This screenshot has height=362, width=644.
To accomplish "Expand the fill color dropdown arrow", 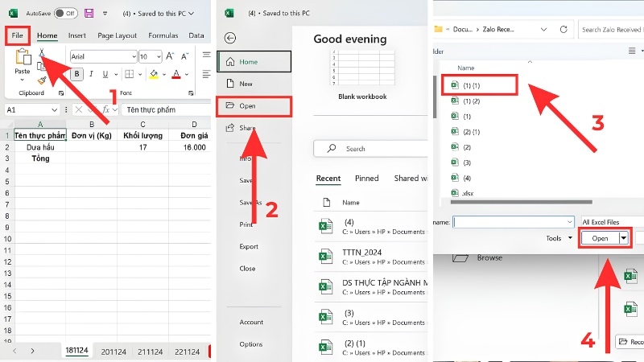I will pyautogui.click(x=164, y=74).
